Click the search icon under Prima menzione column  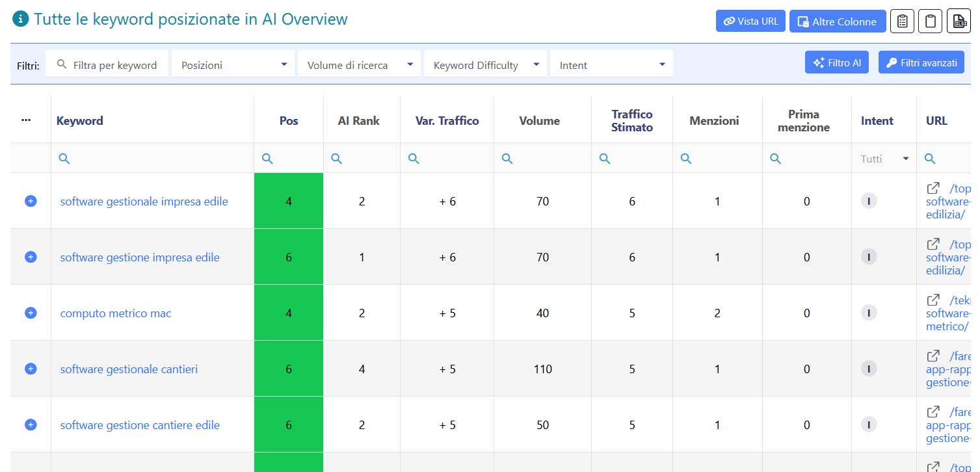pos(775,158)
